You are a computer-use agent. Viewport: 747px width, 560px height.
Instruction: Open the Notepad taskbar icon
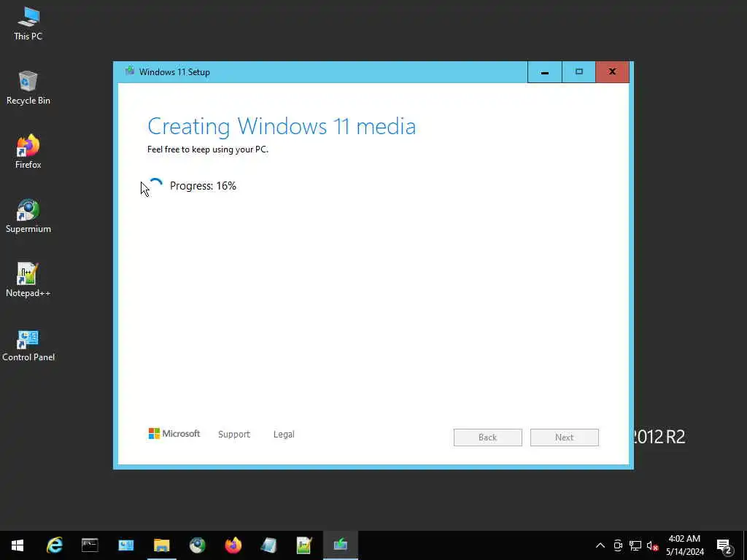coord(268,545)
